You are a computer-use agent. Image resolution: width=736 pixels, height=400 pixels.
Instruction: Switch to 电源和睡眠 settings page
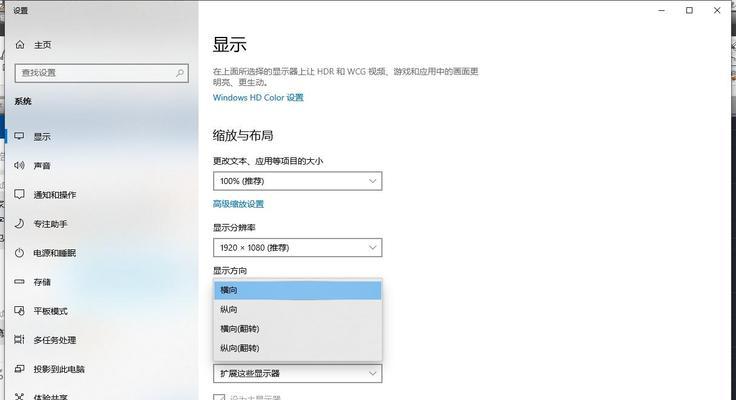pos(54,253)
